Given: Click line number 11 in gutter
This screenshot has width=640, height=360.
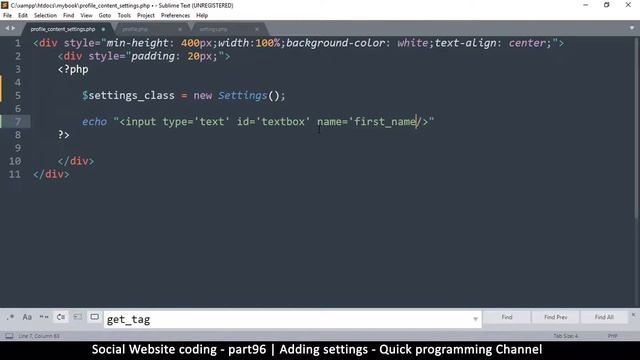Looking at the screenshot, I should pyautogui.click(x=15, y=174).
